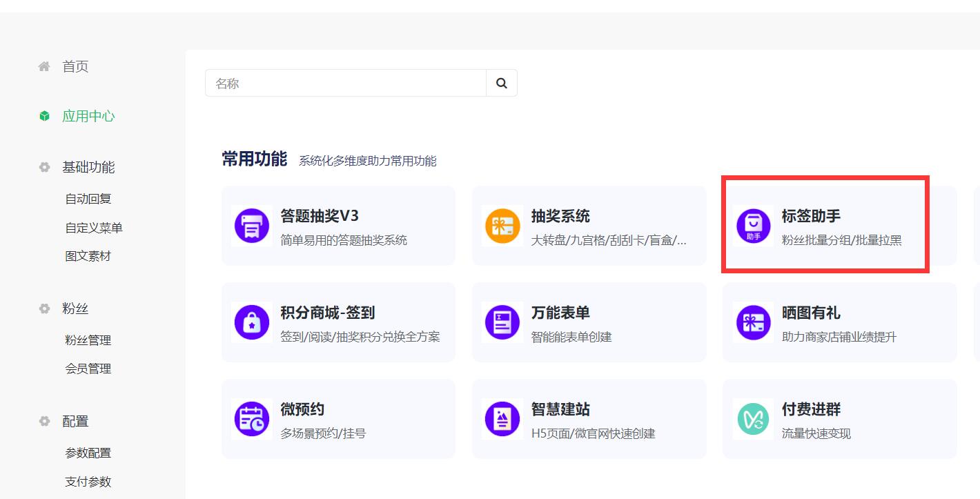
Task: Open the 答题抽奖V3 app icon
Action: point(252,226)
